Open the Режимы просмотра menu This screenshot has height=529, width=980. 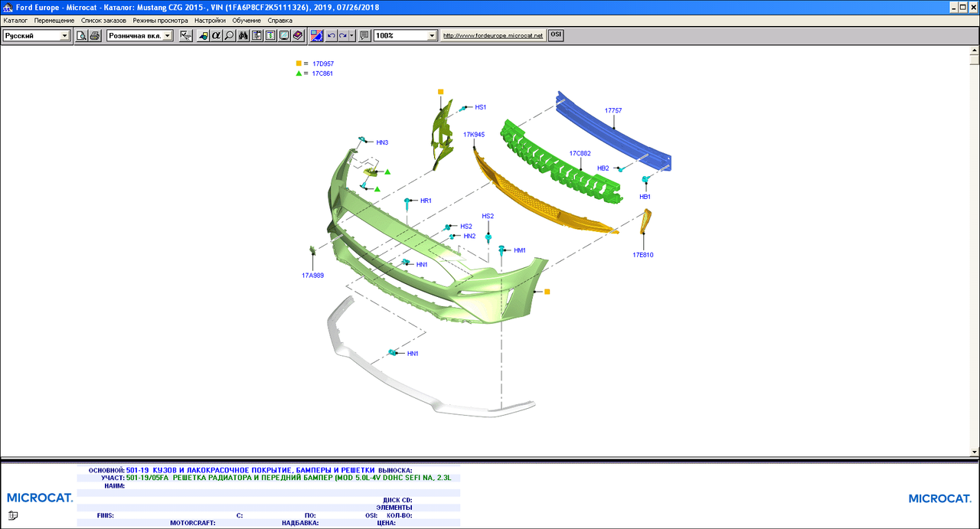161,21
